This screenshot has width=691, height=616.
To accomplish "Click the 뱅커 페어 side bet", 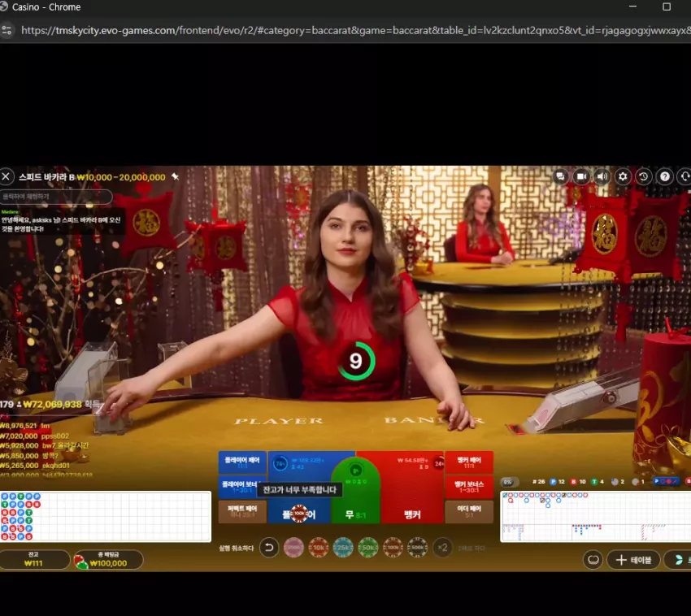I will click(x=469, y=462).
